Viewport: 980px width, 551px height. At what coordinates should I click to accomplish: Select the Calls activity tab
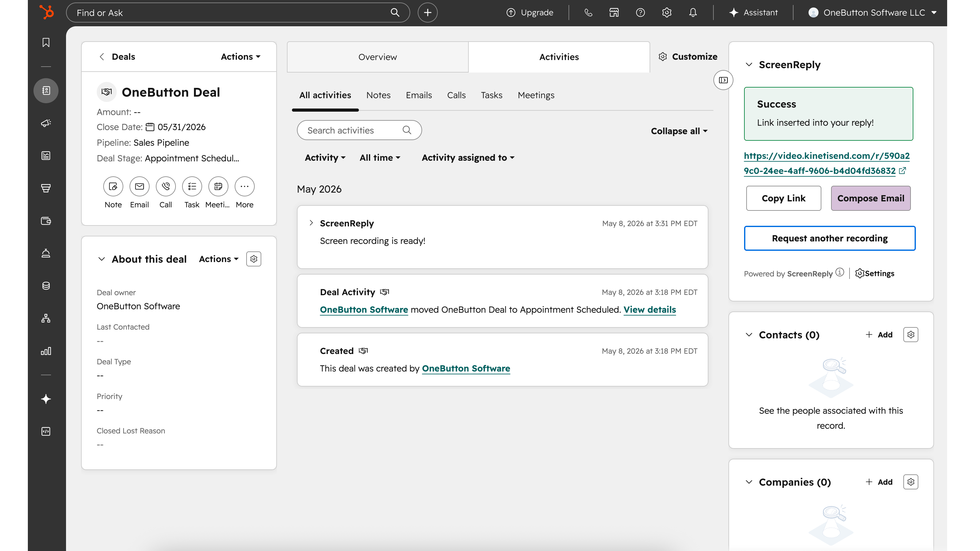pyautogui.click(x=456, y=95)
